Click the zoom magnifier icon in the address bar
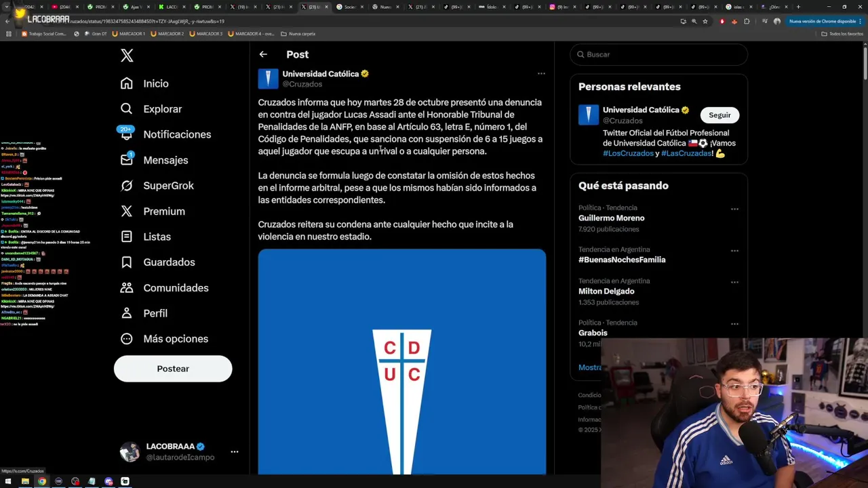Image resolution: width=868 pixels, height=488 pixels. coord(694,21)
